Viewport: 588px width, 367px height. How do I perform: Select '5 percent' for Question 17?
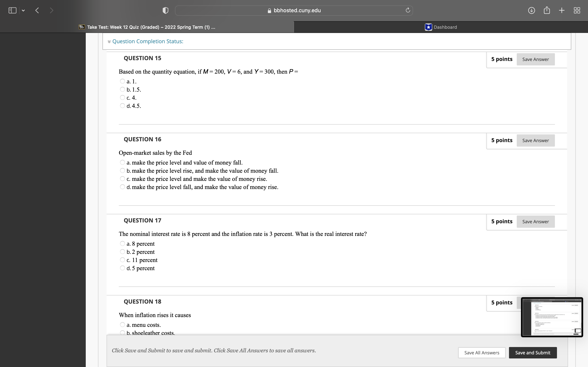pyautogui.click(x=122, y=268)
